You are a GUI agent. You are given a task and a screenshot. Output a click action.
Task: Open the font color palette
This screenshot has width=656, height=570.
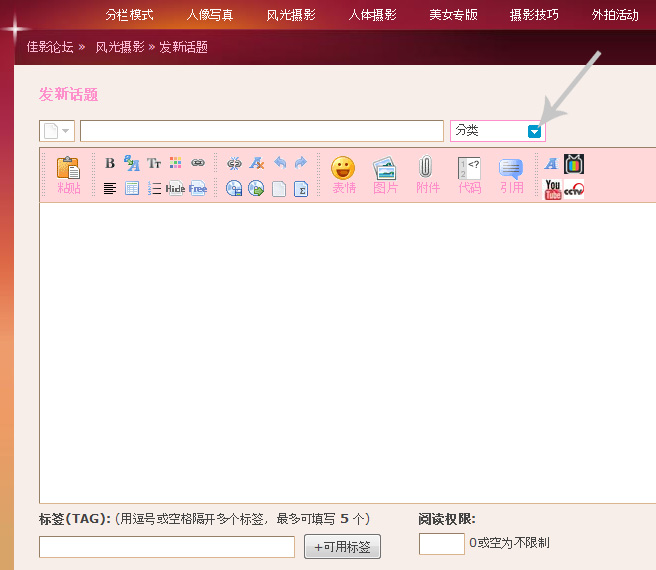tap(175, 163)
